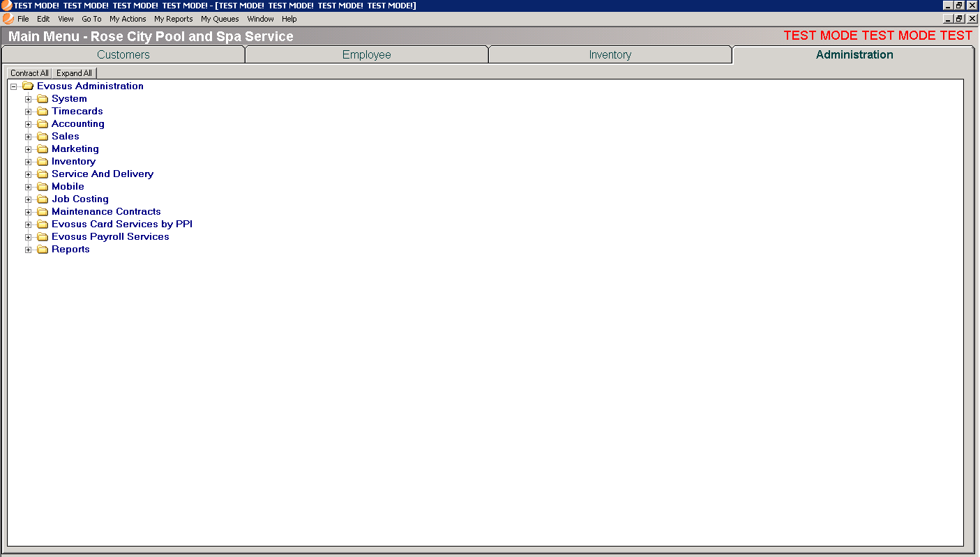Click the Timecards folder icon

click(x=43, y=112)
